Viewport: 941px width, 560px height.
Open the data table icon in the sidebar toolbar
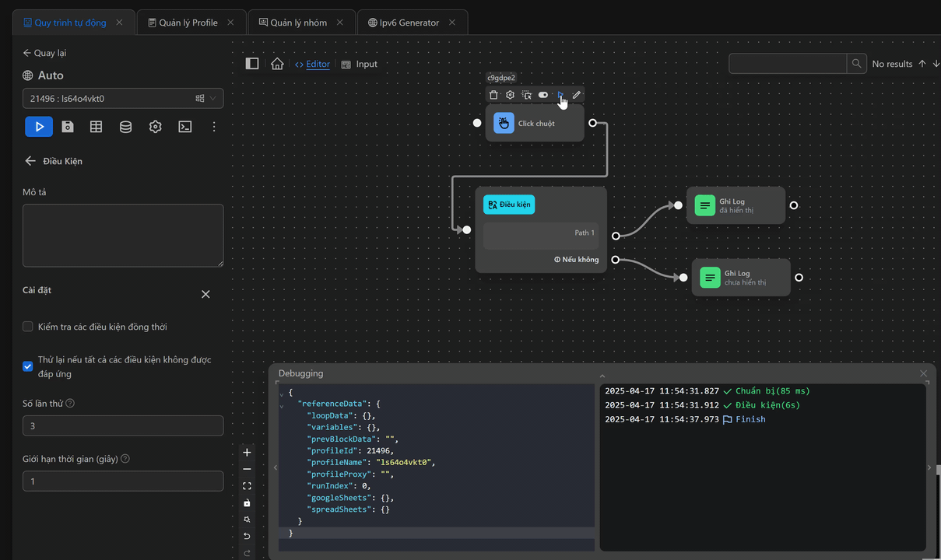click(x=97, y=127)
